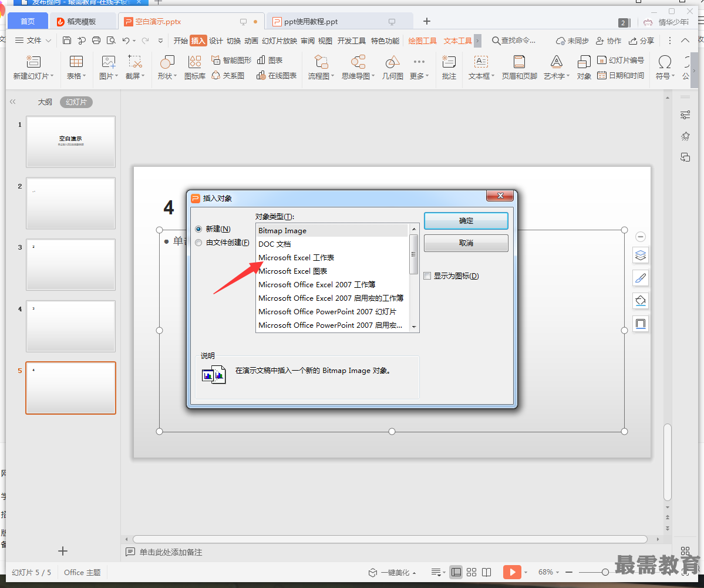Viewport: 704px width, 588px height.
Task: Switch to the 设计 design tab
Action: 215,41
